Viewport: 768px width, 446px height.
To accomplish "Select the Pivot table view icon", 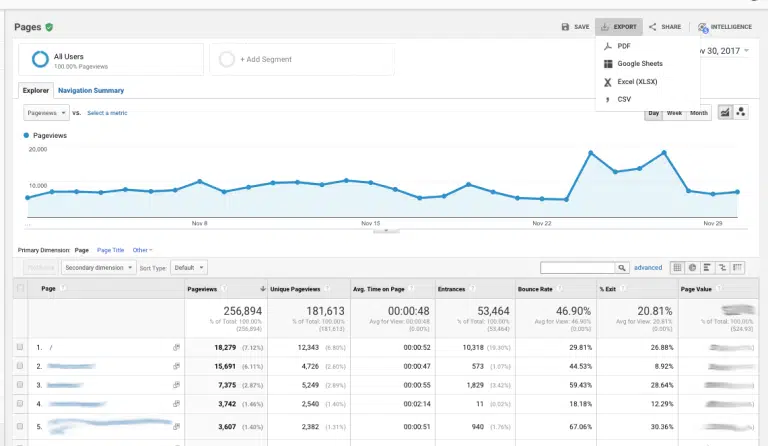I will click(x=738, y=268).
